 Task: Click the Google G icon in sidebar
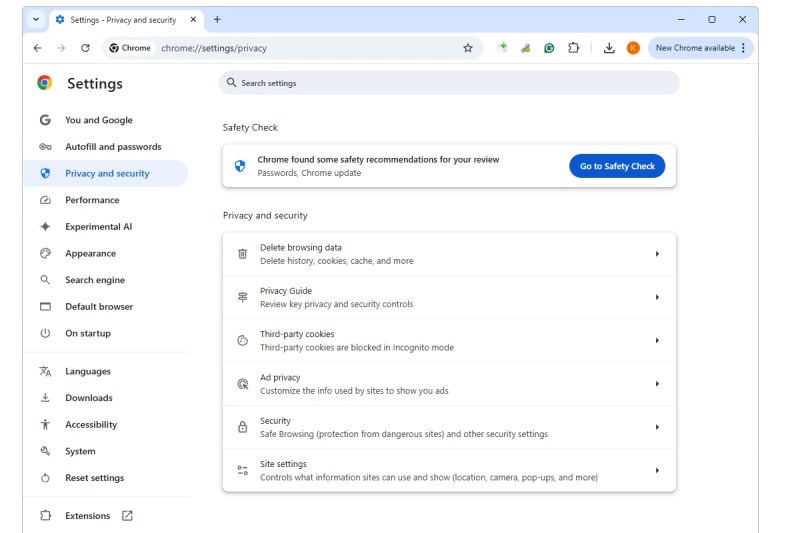point(45,120)
